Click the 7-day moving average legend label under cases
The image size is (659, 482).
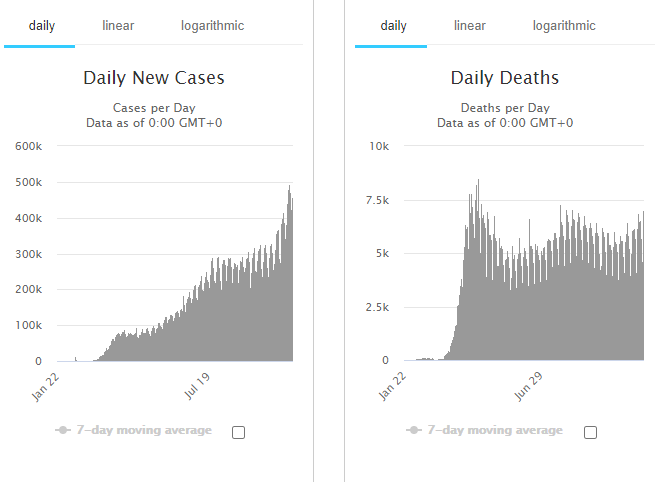[x=144, y=430]
